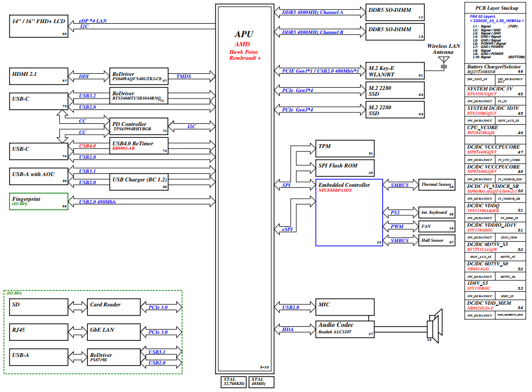Screen dimensions: 532x392
Task: Select the RTS5460/TUSB1044RNQ ReDriver block
Action: tap(139, 95)
